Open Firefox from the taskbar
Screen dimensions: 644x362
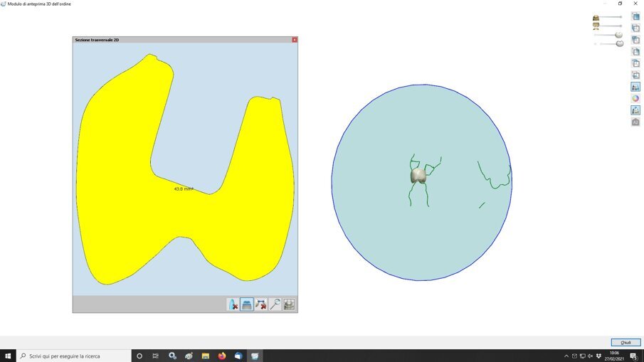point(222,356)
